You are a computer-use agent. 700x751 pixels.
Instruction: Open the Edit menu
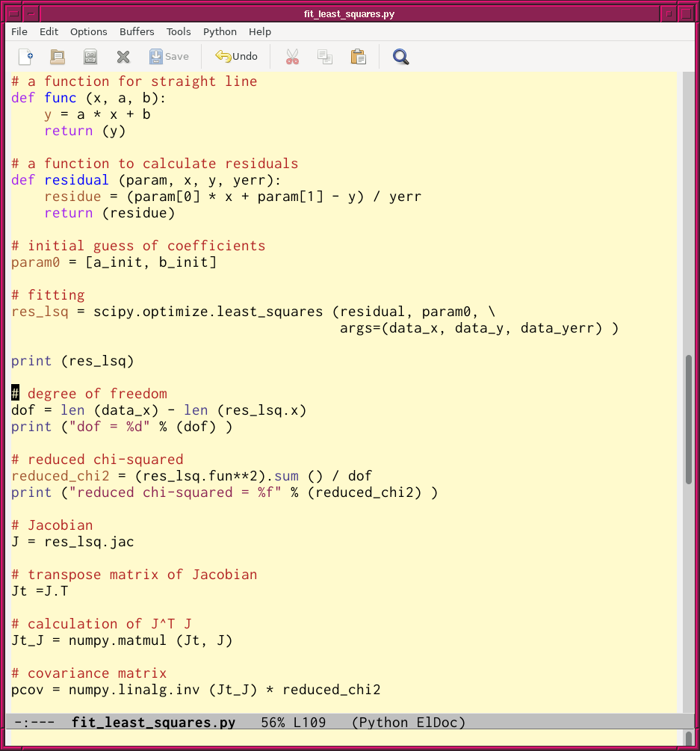click(x=49, y=31)
